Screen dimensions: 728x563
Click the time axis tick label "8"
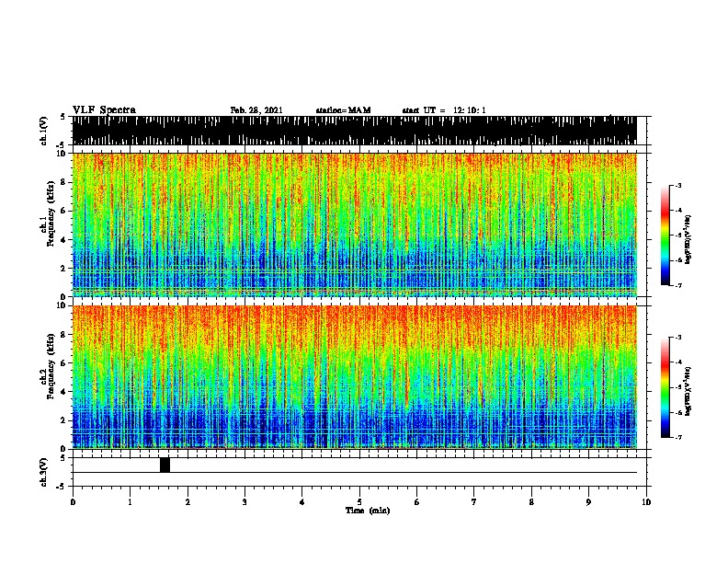(x=531, y=502)
